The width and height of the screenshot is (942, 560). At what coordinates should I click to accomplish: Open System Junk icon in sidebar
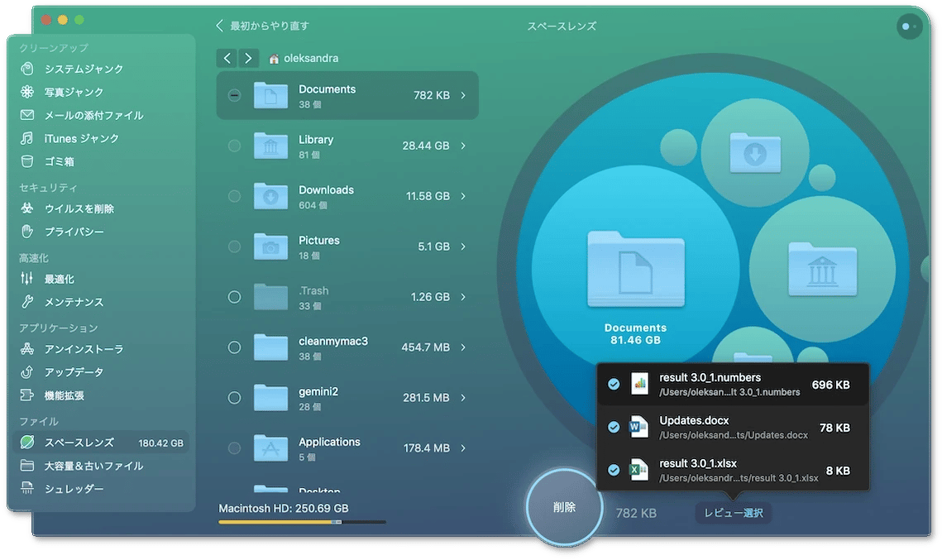click(27, 69)
